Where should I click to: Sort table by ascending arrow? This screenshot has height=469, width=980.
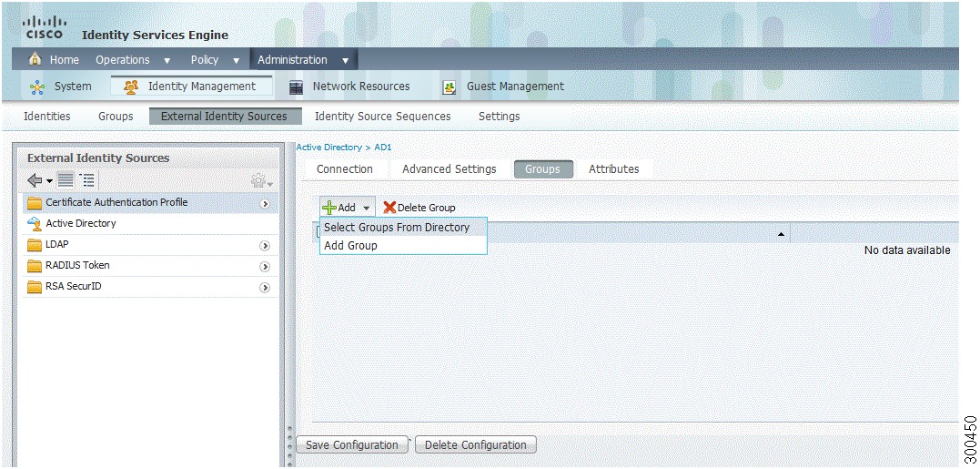(781, 234)
